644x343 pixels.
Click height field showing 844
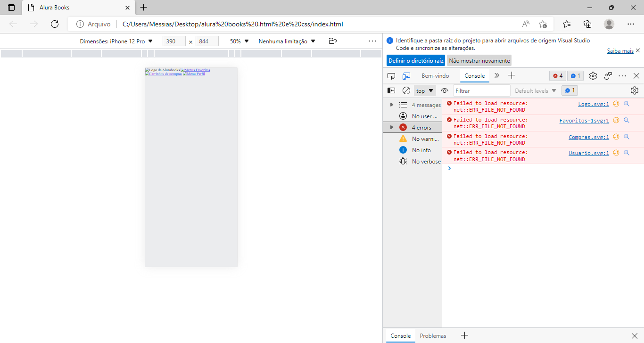207,41
